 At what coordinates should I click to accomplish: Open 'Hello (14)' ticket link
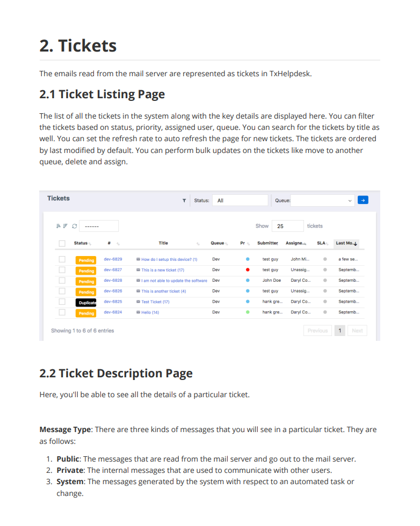coord(150,312)
